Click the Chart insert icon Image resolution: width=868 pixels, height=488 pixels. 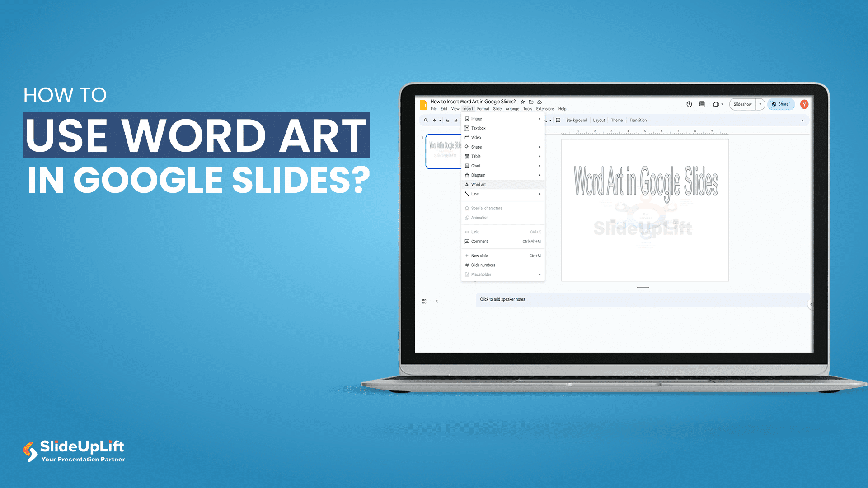467,166
